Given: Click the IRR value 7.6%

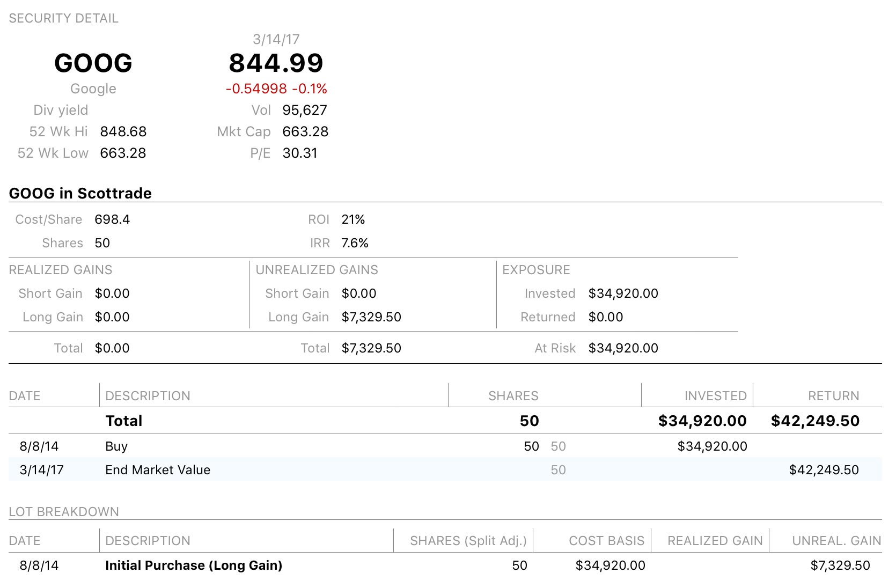Looking at the screenshot, I should [355, 243].
